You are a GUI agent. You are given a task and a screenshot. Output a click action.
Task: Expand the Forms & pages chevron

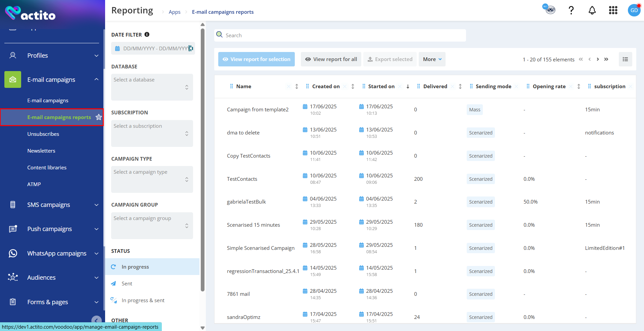coord(96,302)
